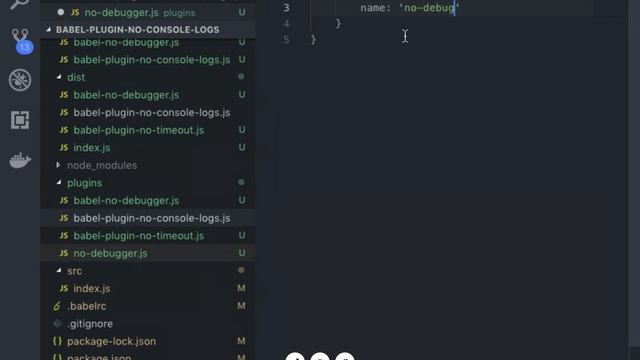640x360 pixels.
Task: Click the .gitignore file icon
Action: (57, 323)
